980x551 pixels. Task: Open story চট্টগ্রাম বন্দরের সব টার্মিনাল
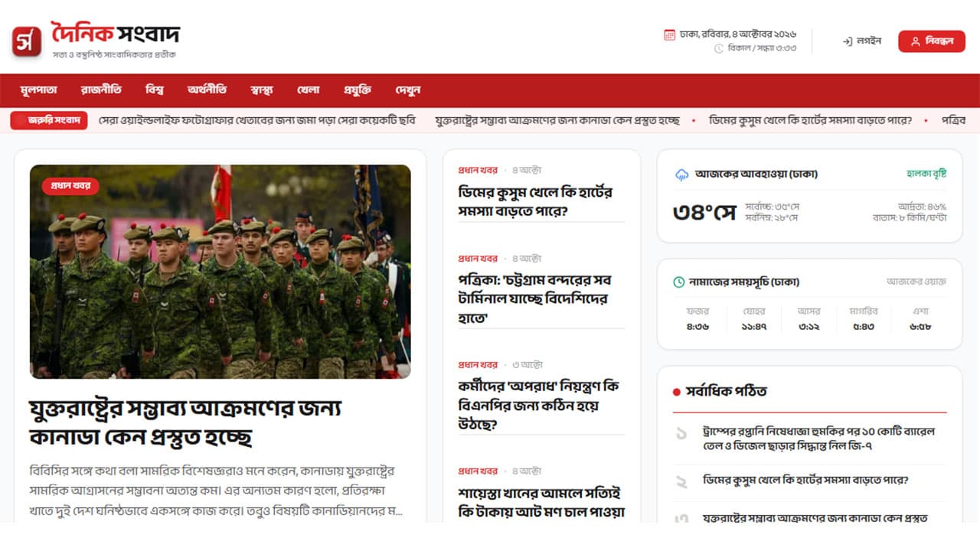pos(534,298)
